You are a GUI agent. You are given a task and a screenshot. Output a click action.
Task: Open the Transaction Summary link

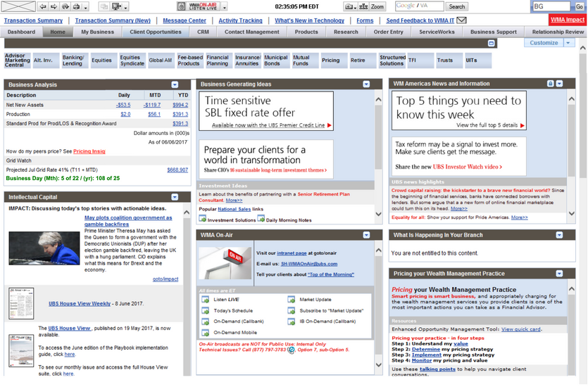(x=33, y=20)
